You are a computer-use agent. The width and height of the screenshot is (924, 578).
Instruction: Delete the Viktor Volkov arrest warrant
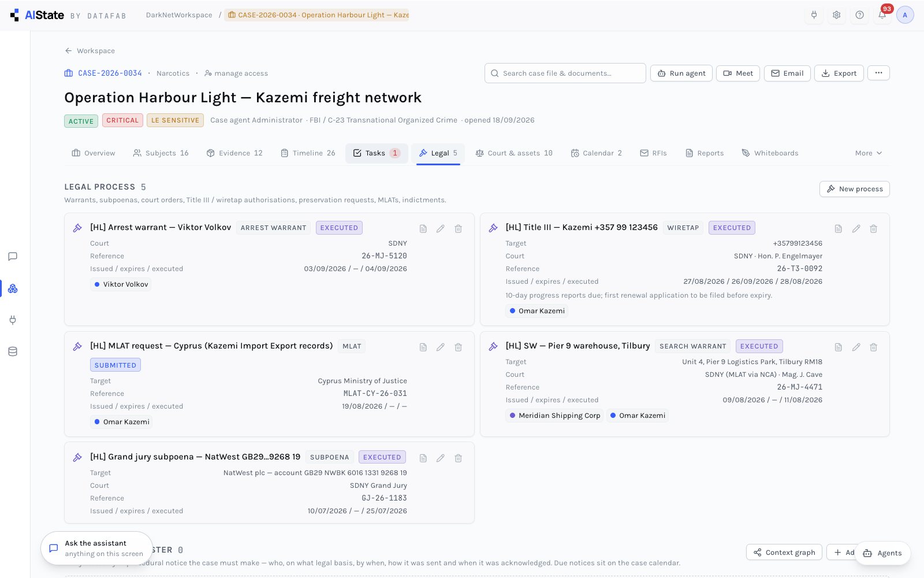458,229
